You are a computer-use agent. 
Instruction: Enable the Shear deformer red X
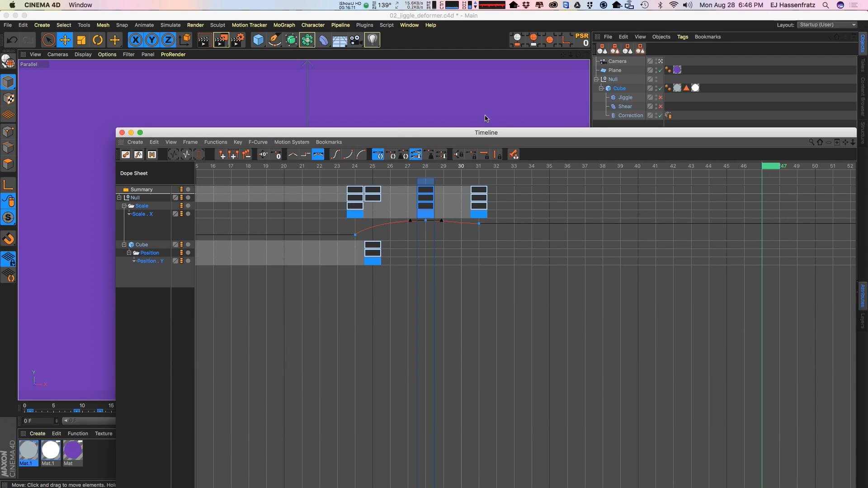tap(660, 107)
